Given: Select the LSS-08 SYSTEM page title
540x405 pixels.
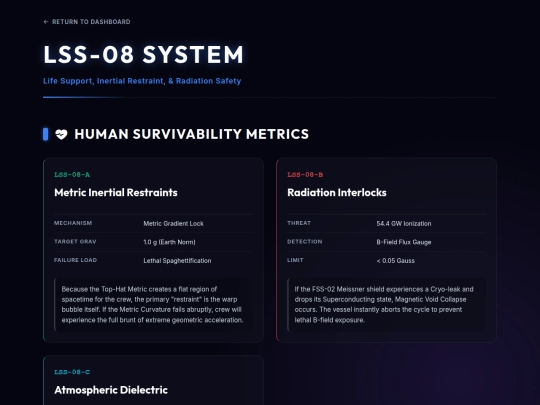Looking at the screenshot, I should click(x=144, y=54).
